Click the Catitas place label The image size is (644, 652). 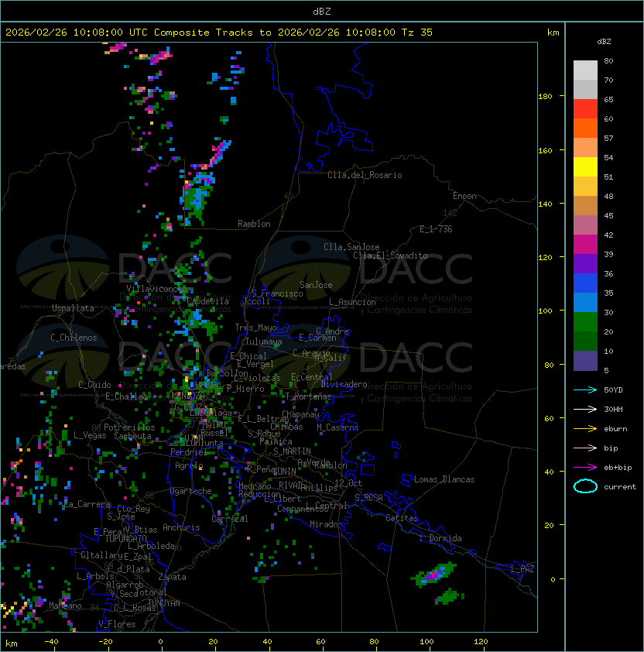pyautogui.click(x=402, y=518)
